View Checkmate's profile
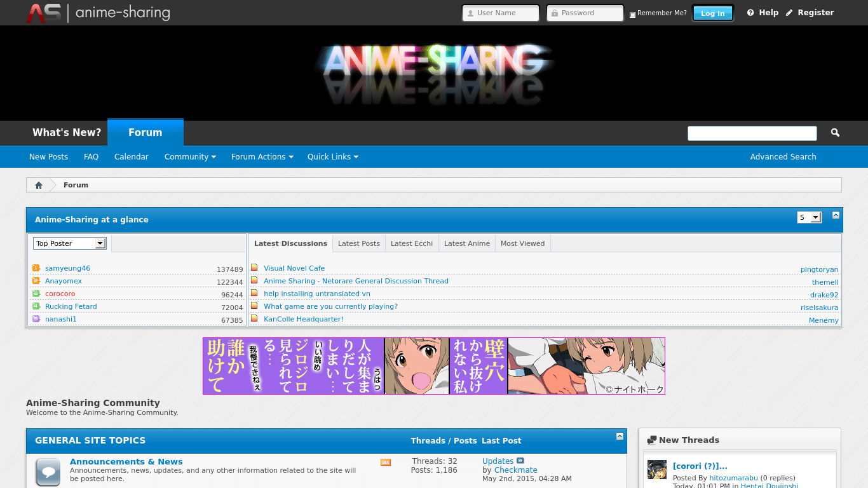 pos(515,470)
